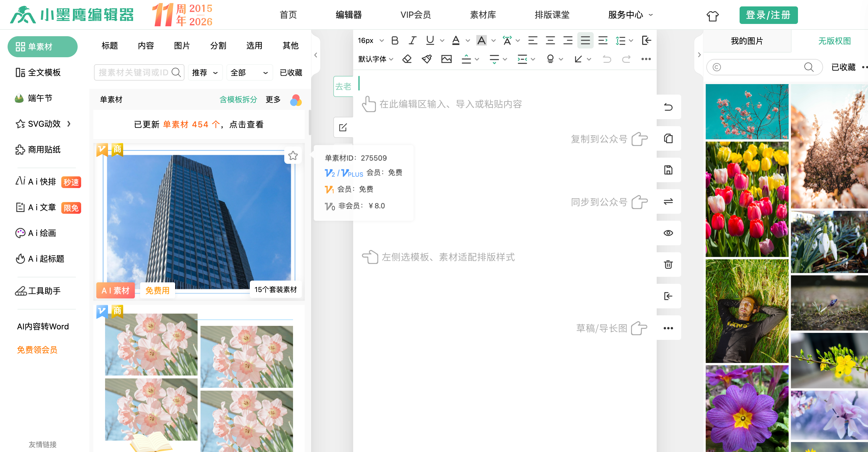Click the undo arrow on right rail
The height and width of the screenshot is (452, 868).
click(x=668, y=107)
